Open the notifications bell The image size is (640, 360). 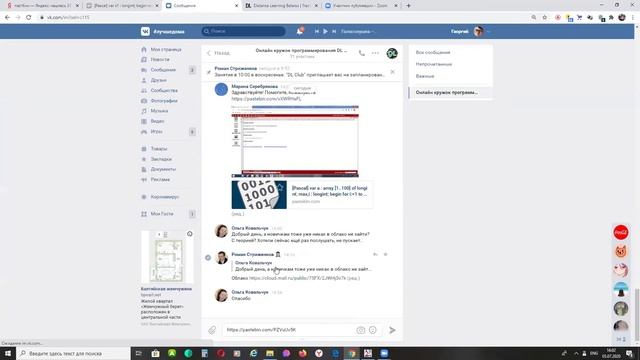(x=300, y=31)
